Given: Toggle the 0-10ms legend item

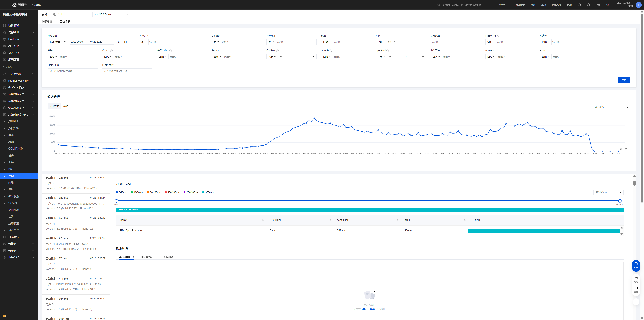Looking at the screenshot, I should [121, 192].
